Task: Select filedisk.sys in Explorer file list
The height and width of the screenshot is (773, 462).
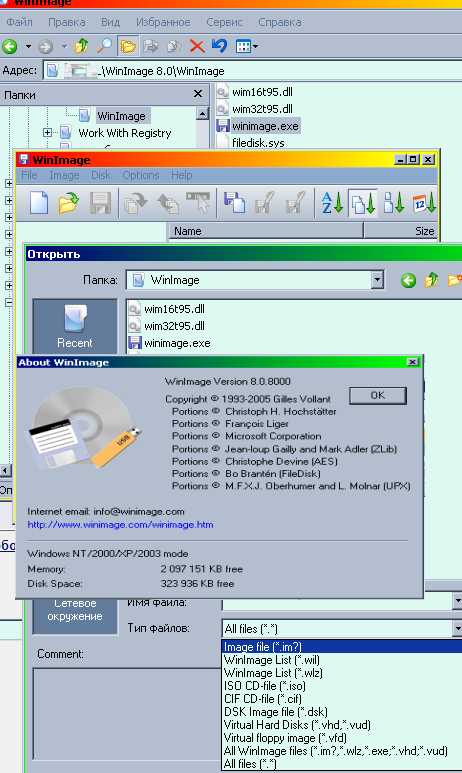Action: tap(251, 143)
